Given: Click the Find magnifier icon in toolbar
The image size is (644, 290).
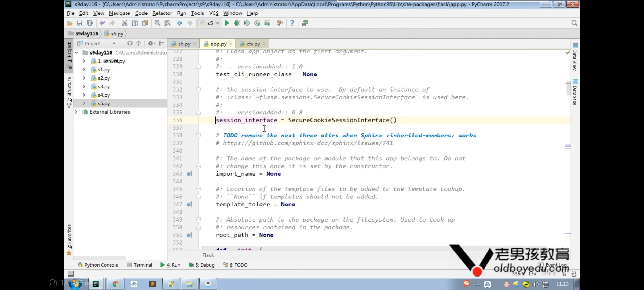Looking at the screenshot, I should (x=157, y=23).
